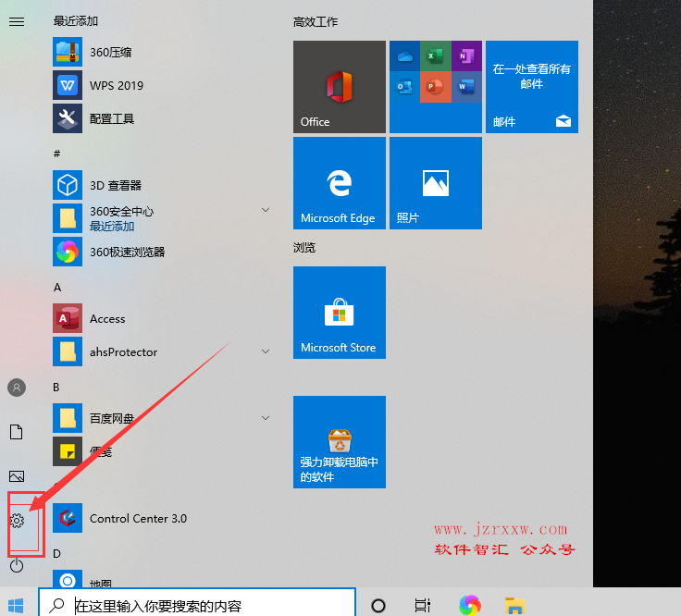Open the 照片 photos tile
This screenshot has width=681, height=616.
pyautogui.click(x=436, y=183)
